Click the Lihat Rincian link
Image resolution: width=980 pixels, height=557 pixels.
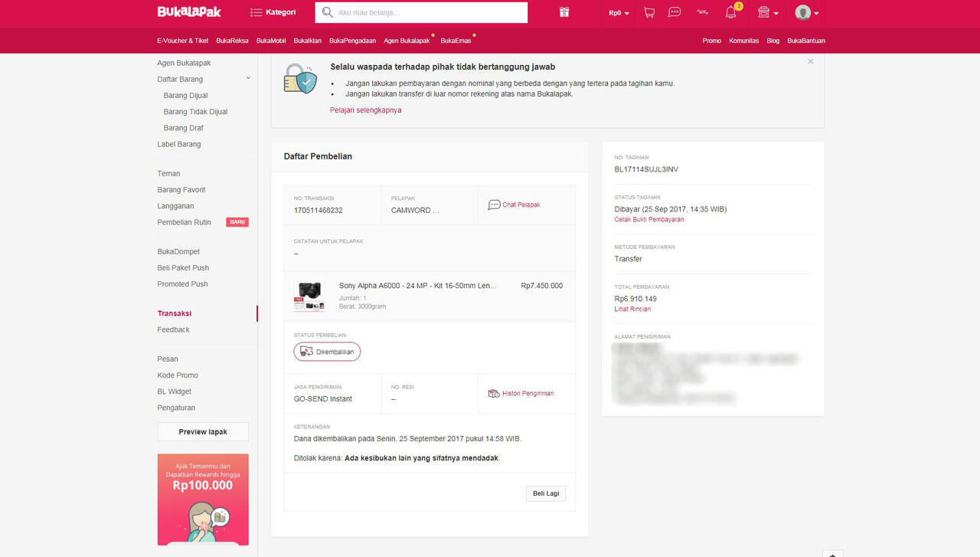click(x=632, y=310)
